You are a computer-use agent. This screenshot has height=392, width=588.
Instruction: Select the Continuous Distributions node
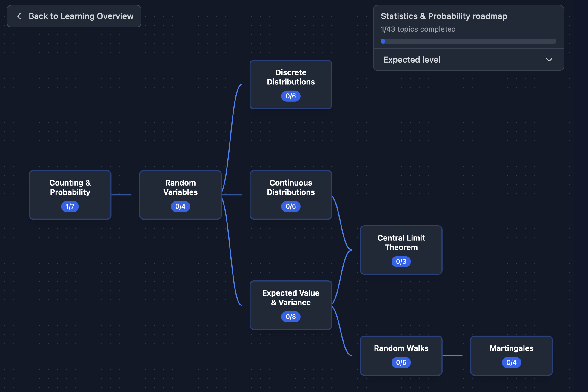(291, 188)
